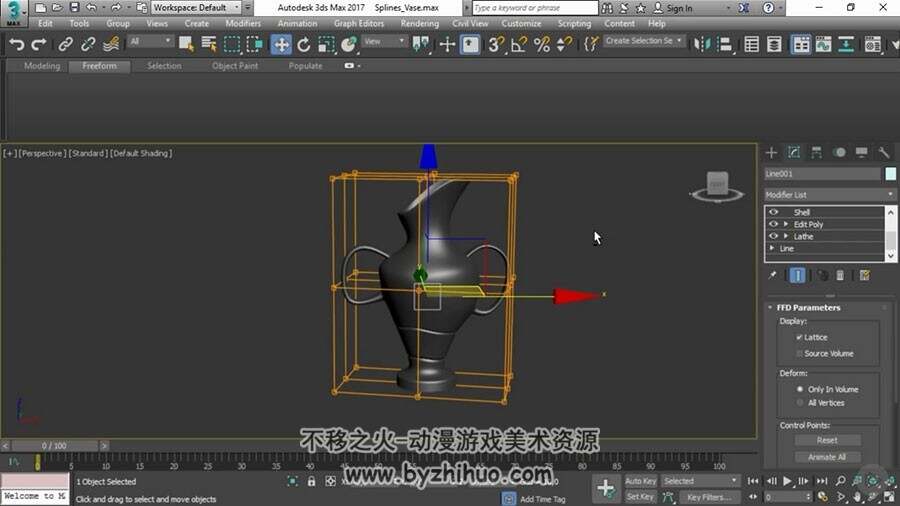Screen dimensions: 900x506
Task: Choose the Rectangular Selection Region tool
Action: [232, 45]
